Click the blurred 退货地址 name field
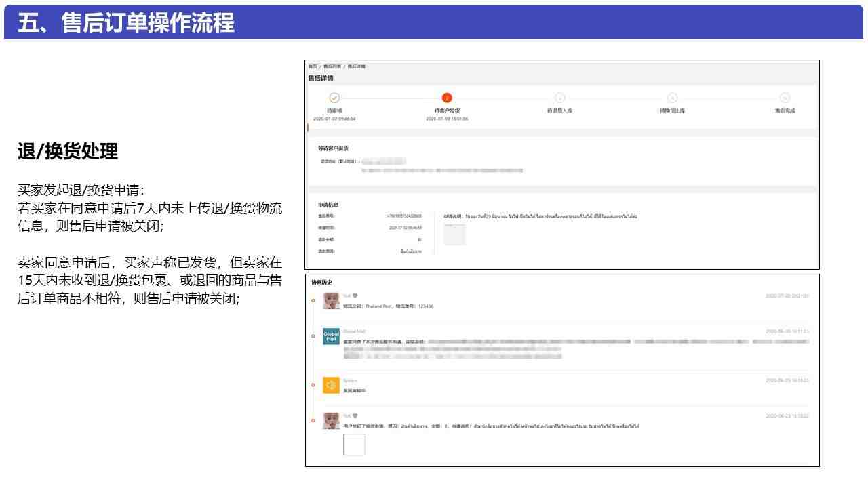The height and width of the screenshot is (488, 868). (x=384, y=161)
